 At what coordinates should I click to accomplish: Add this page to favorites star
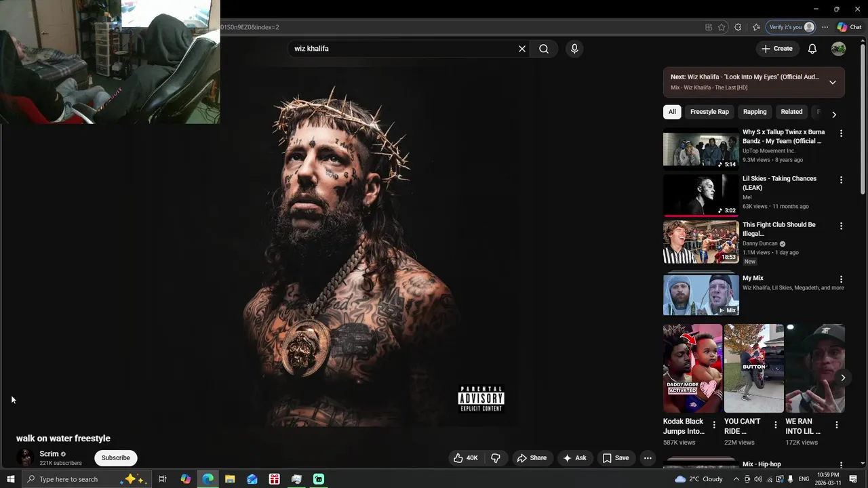click(x=722, y=27)
